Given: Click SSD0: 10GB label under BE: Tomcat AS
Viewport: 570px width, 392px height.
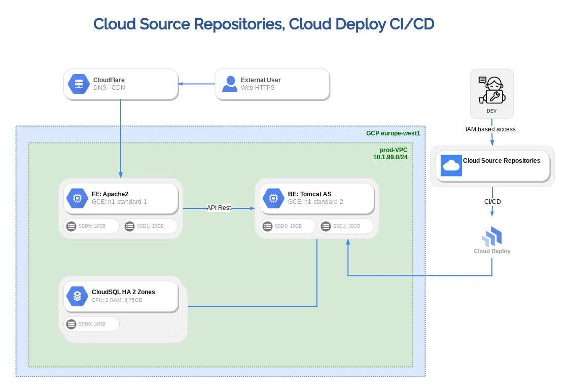Looking at the screenshot, I should coord(288,226).
